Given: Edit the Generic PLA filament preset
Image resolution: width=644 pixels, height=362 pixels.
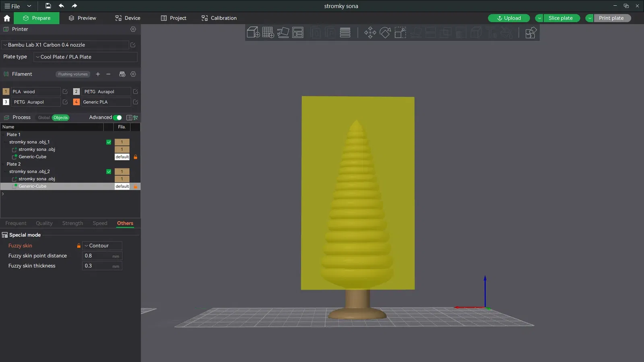Looking at the screenshot, I should tap(136, 102).
